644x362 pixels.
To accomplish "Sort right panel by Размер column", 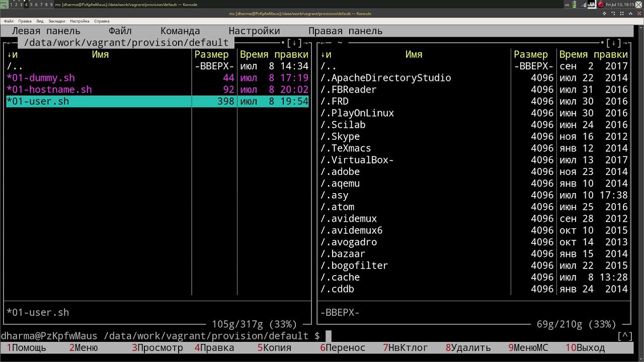I will point(531,54).
